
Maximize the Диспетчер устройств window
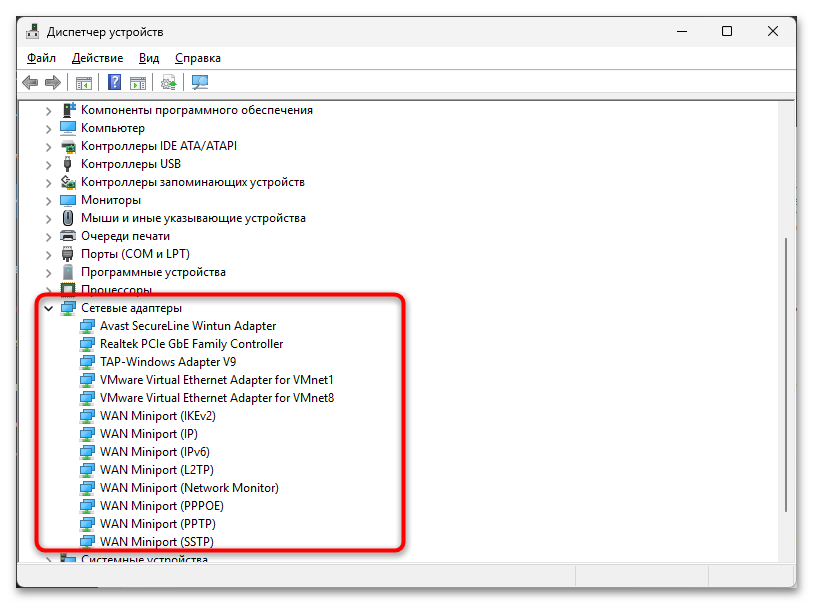pyautogui.click(x=727, y=31)
